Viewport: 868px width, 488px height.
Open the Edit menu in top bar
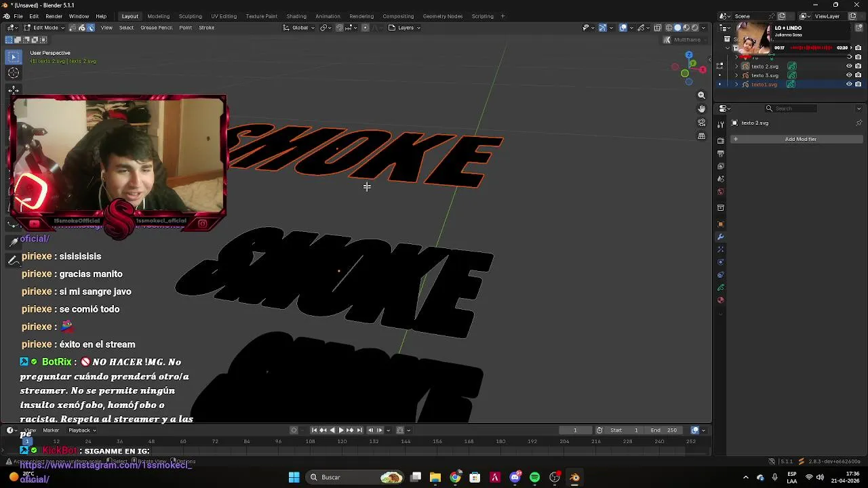(34, 16)
